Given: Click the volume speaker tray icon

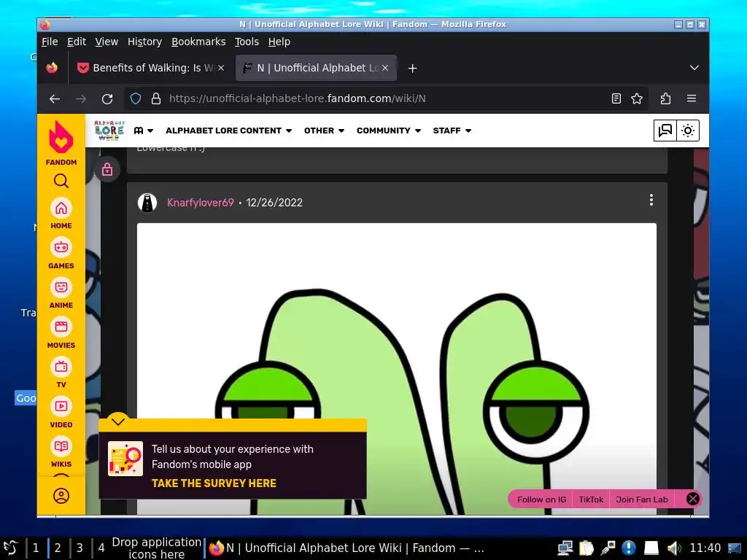Looking at the screenshot, I should [674, 548].
